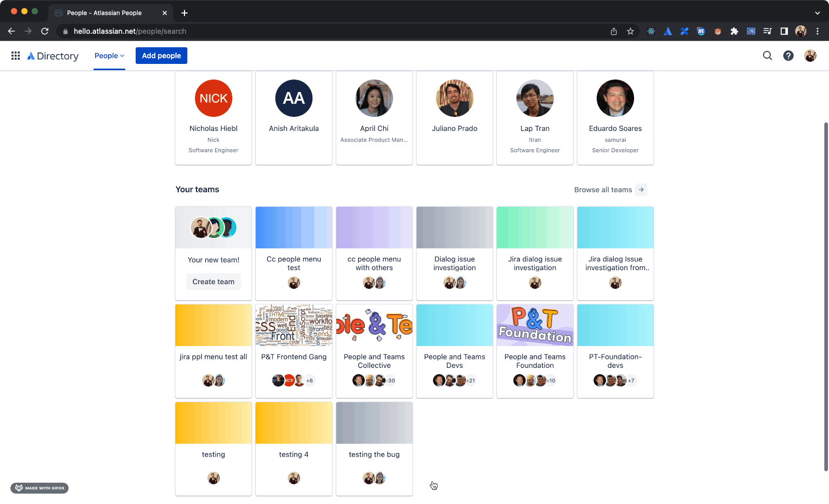Open the jira ppl menu test all team

coord(214,351)
